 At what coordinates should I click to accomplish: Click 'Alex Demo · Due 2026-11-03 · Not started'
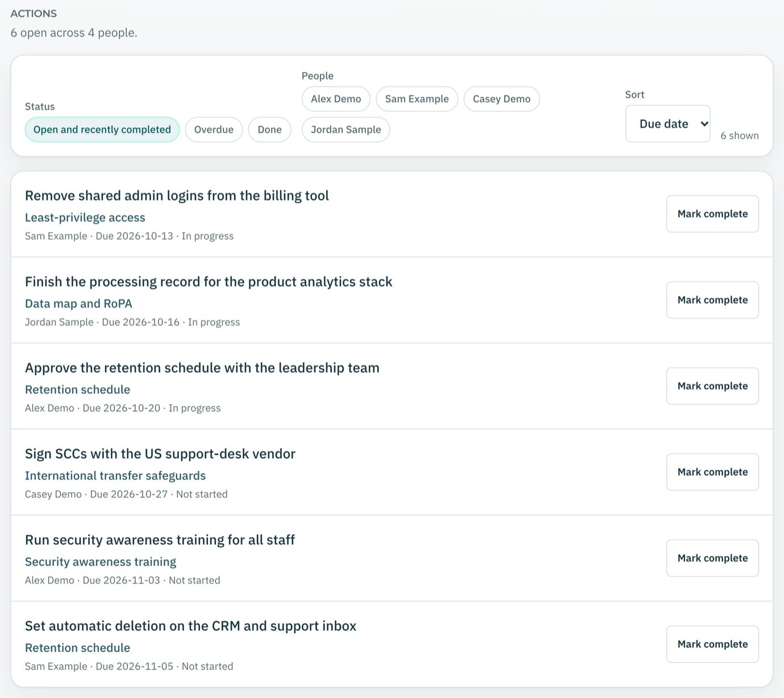pyautogui.click(x=122, y=580)
